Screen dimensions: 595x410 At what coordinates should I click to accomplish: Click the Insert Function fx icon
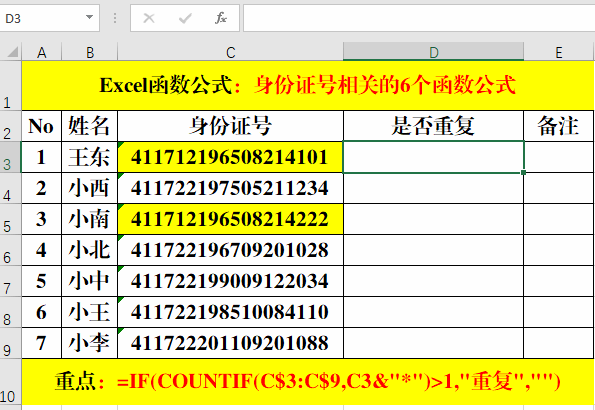(220, 18)
